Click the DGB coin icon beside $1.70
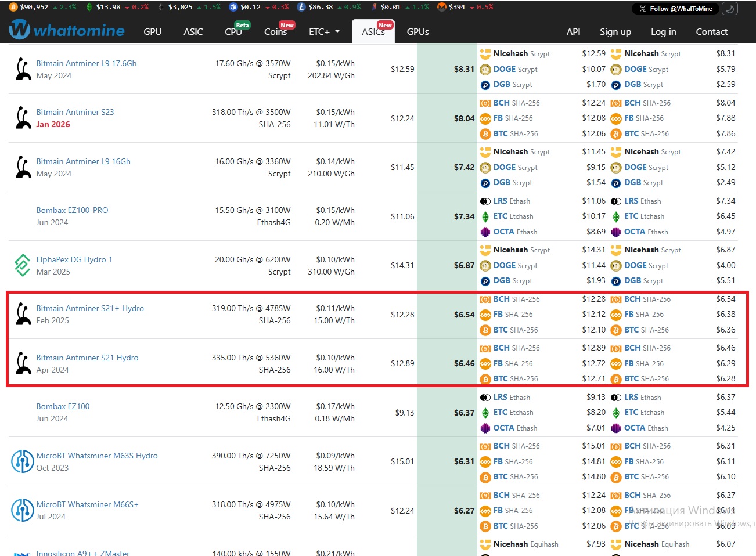The image size is (756, 556). [485, 85]
